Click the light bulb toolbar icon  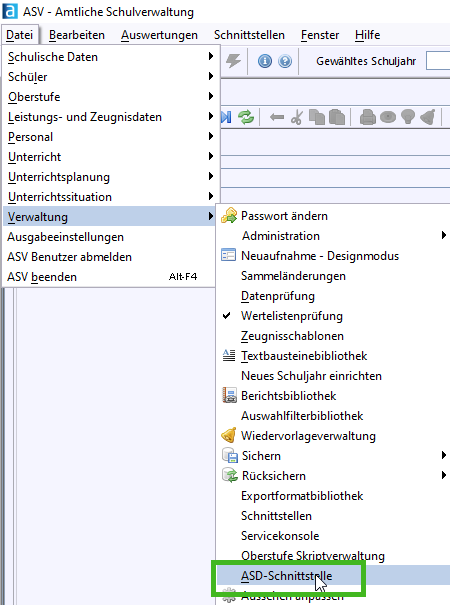[408, 117]
